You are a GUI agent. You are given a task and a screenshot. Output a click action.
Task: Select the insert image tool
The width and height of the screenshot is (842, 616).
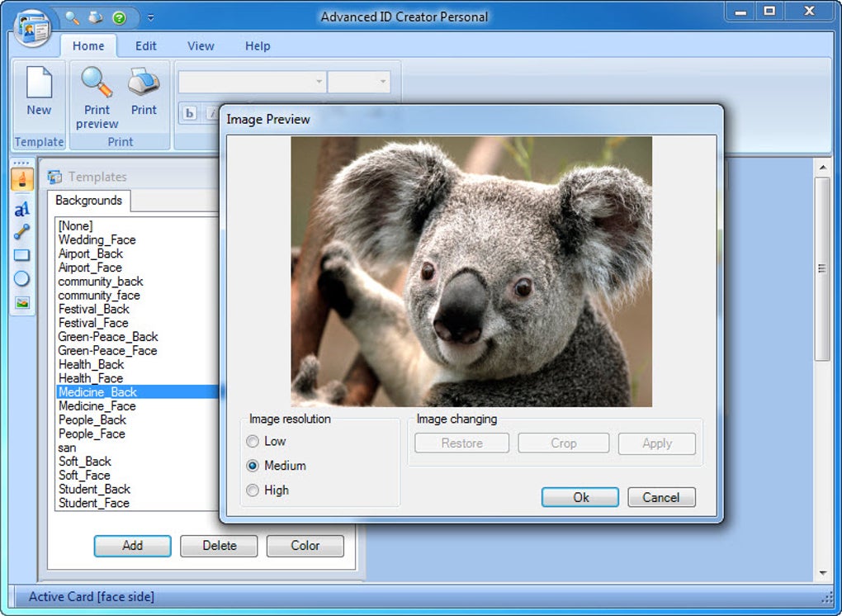coord(22,303)
